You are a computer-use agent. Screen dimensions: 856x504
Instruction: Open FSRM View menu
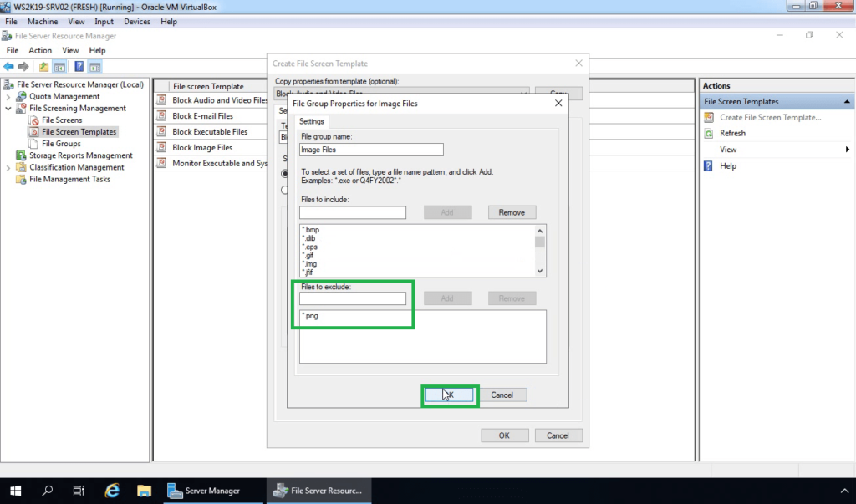70,50
